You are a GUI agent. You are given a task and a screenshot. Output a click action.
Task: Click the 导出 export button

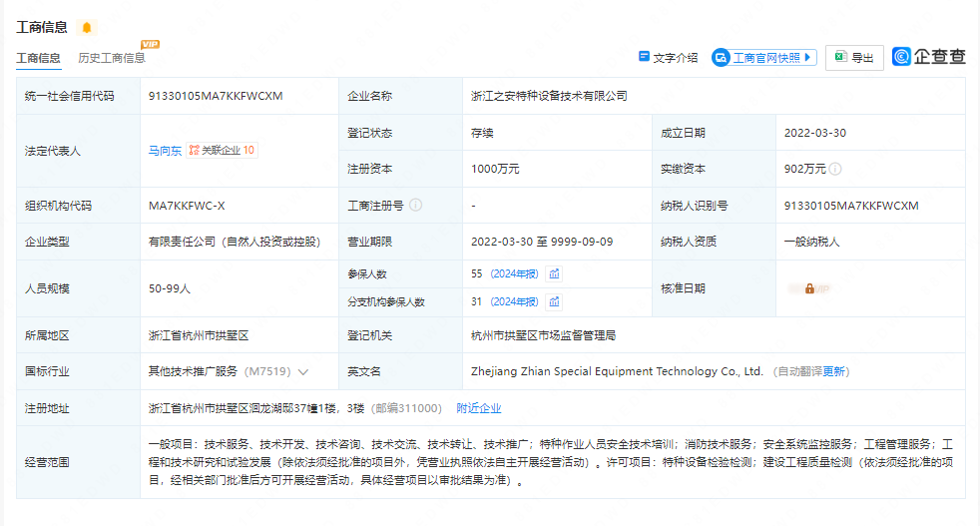(853, 58)
